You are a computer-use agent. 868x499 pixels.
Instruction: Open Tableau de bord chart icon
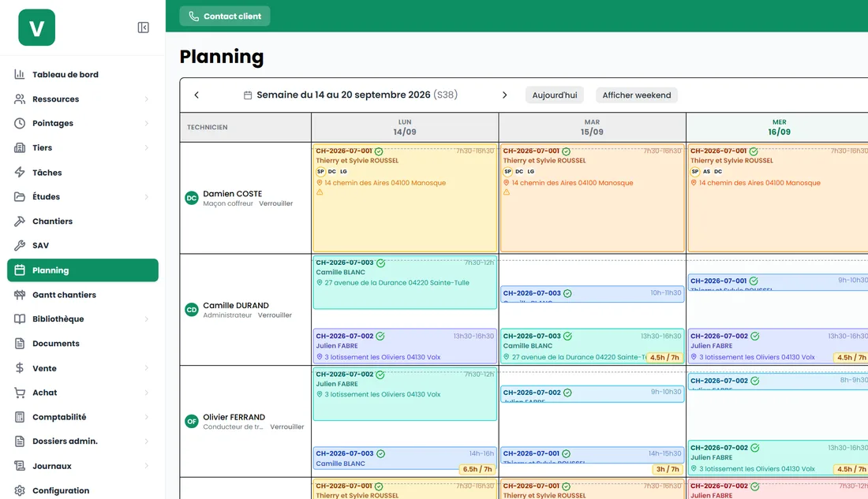(x=20, y=74)
